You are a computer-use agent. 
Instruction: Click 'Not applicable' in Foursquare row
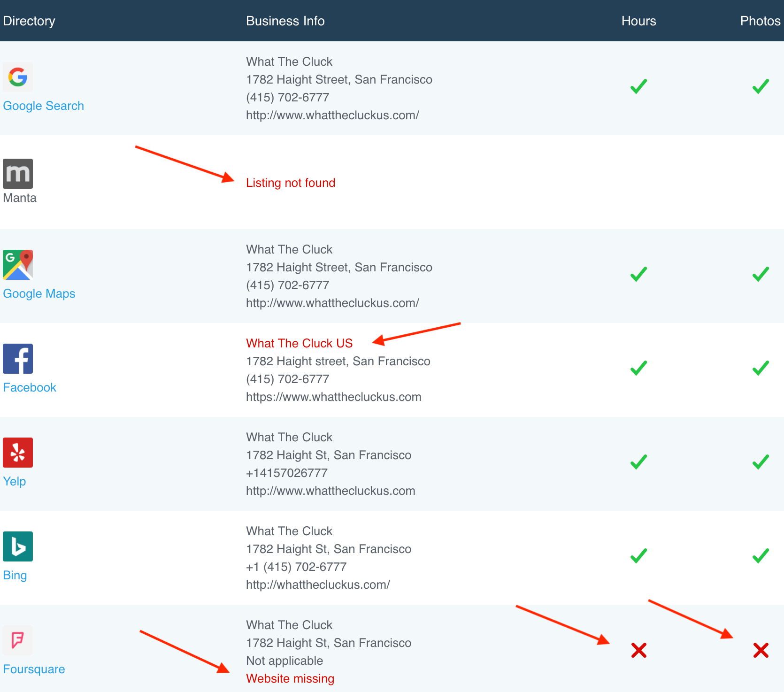(284, 661)
